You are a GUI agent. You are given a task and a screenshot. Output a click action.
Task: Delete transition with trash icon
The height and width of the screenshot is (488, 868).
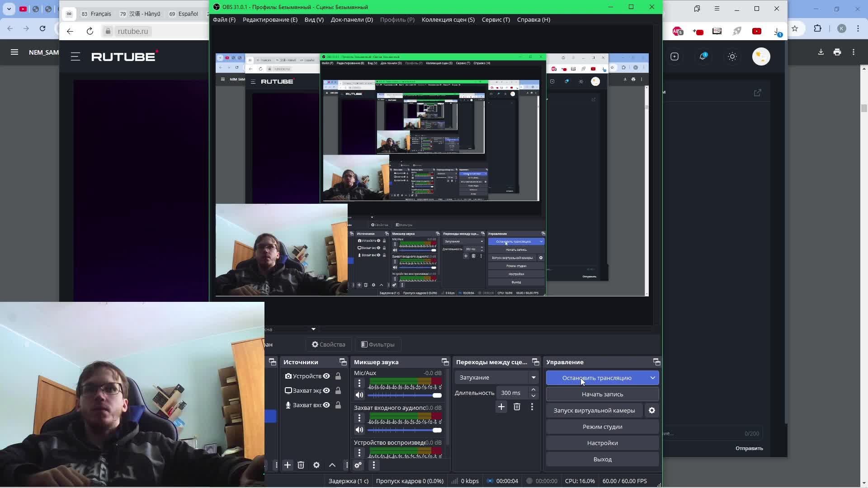(517, 407)
